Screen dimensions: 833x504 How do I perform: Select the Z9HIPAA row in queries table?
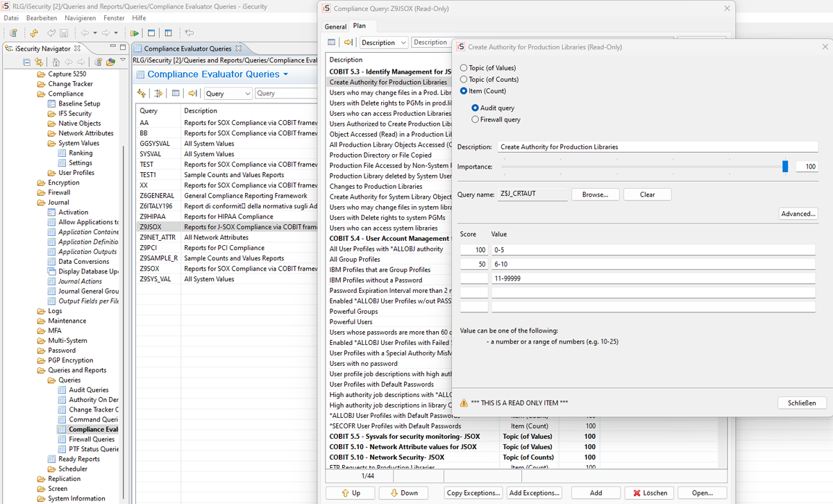pos(227,217)
